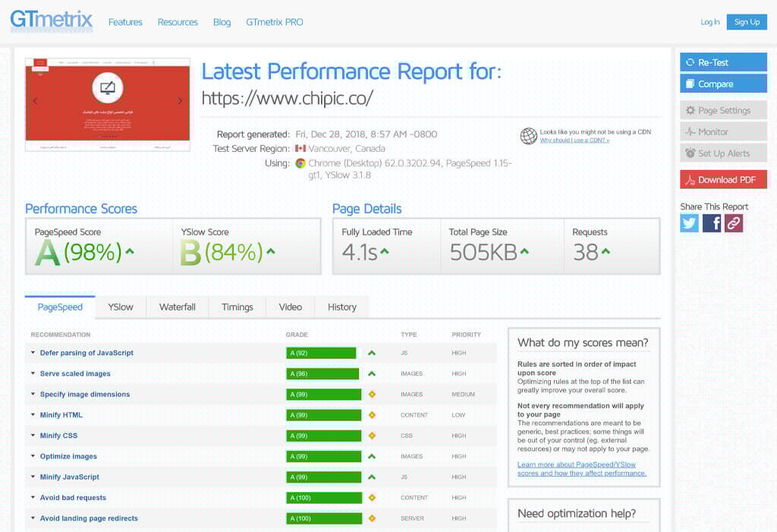Click orange diamond beside Avoid bad requests
The width and height of the screenshot is (777, 532).
click(372, 498)
